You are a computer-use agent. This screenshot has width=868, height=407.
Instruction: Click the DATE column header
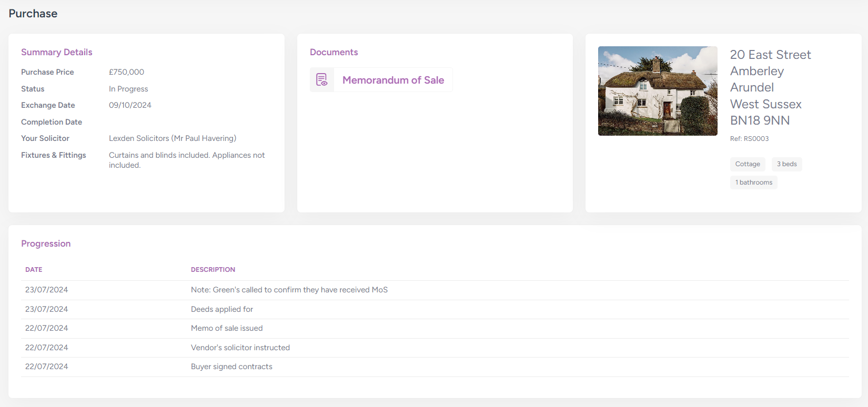34,270
